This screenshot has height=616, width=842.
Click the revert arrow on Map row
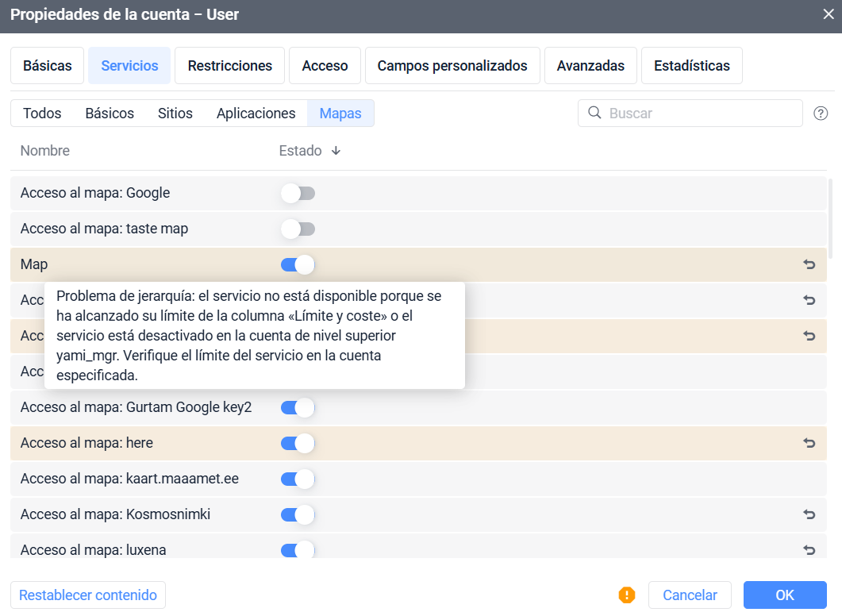coord(809,264)
